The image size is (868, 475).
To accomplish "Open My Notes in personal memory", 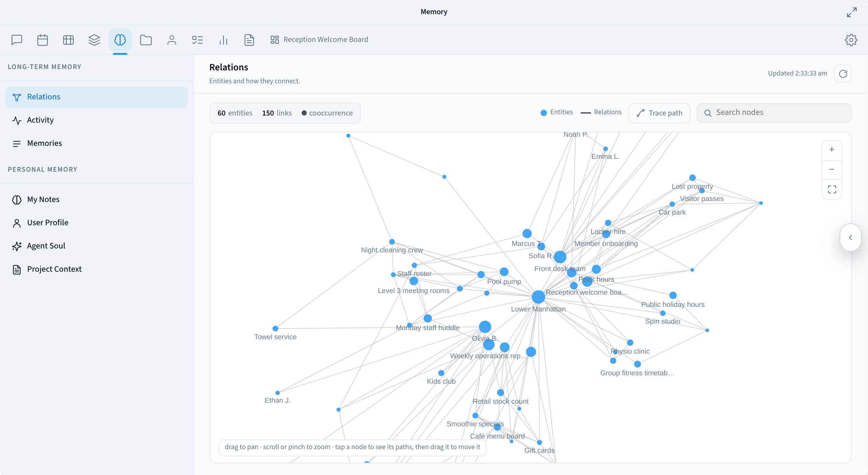I will coord(96,200).
